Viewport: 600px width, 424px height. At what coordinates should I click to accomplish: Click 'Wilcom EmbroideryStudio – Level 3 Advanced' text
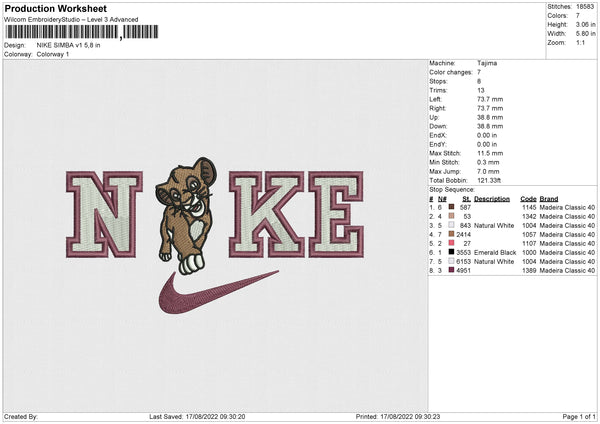(x=71, y=20)
